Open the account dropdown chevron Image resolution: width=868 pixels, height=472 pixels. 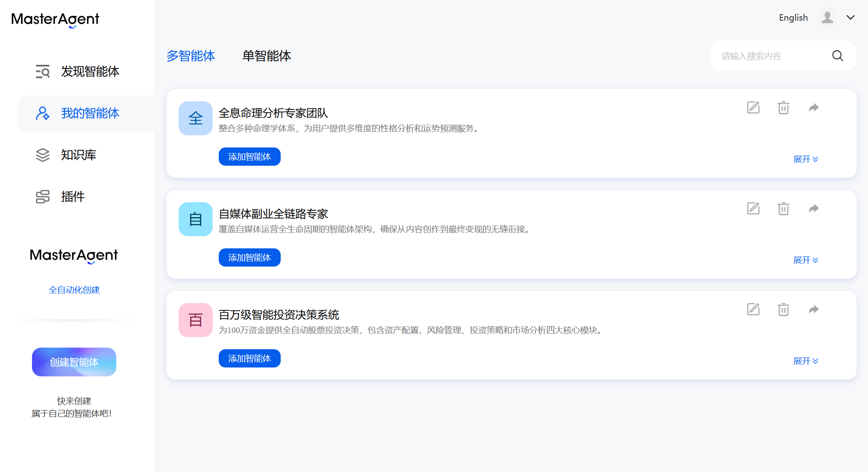pos(851,17)
